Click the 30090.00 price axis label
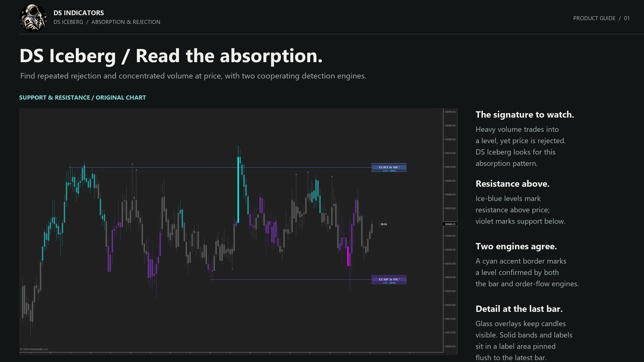Viewport: 644px width, 362px height. pos(450,112)
